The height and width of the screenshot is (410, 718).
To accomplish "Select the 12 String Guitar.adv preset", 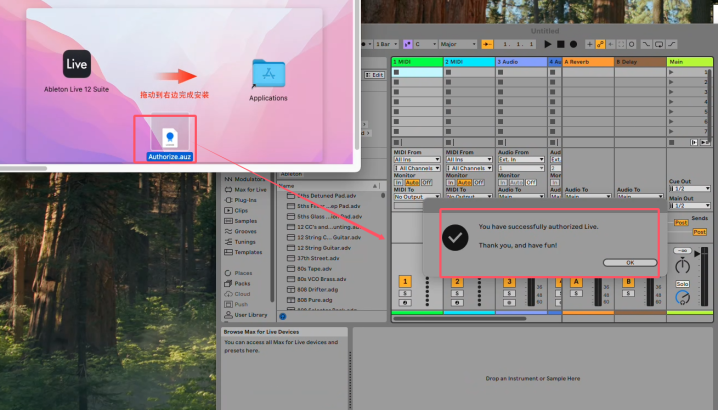I will click(x=319, y=248).
